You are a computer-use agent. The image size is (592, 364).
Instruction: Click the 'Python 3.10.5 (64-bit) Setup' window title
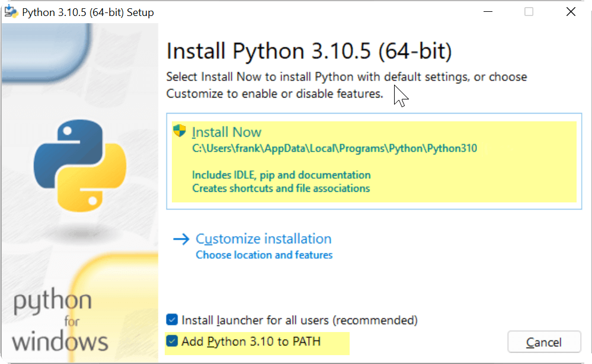[x=88, y=12]
